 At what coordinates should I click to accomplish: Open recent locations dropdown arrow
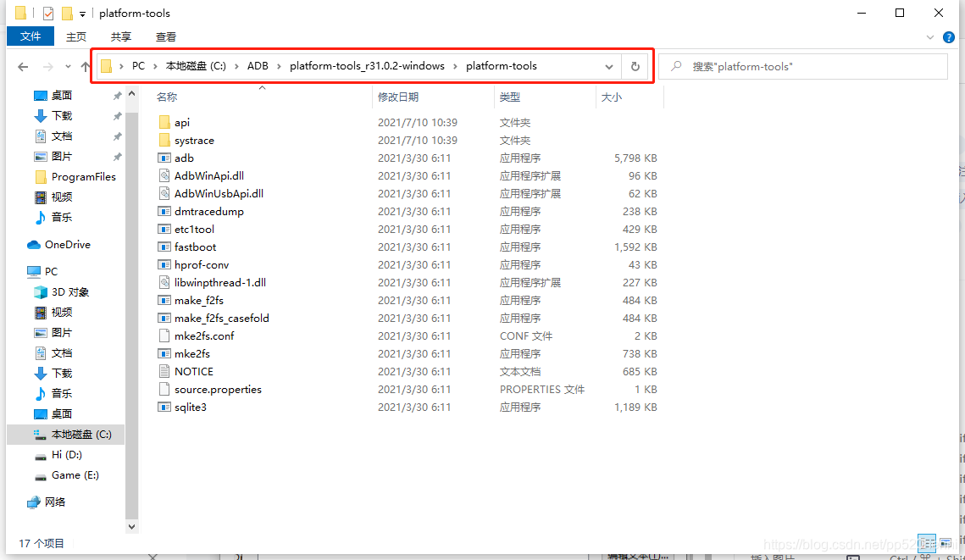(x=68, y=66)
